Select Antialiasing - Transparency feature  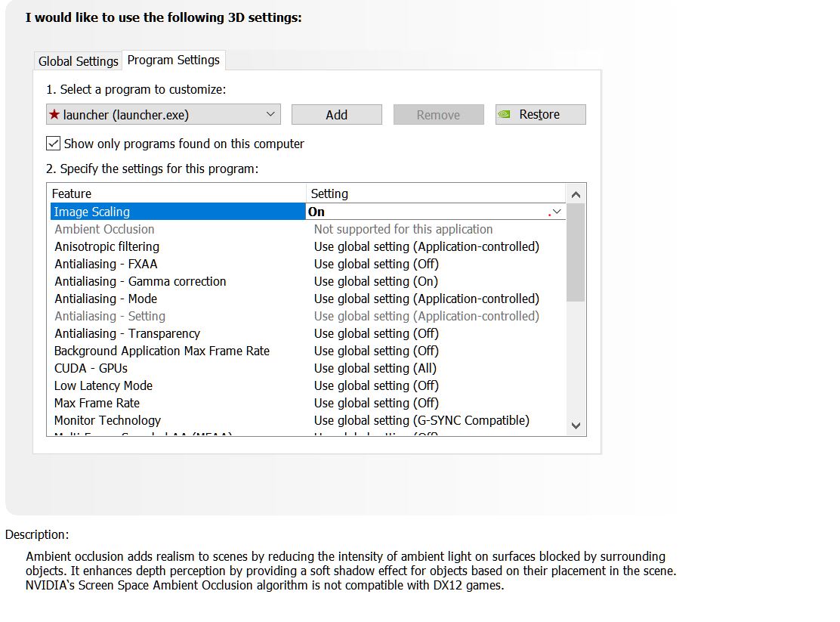tap(128, 333)
